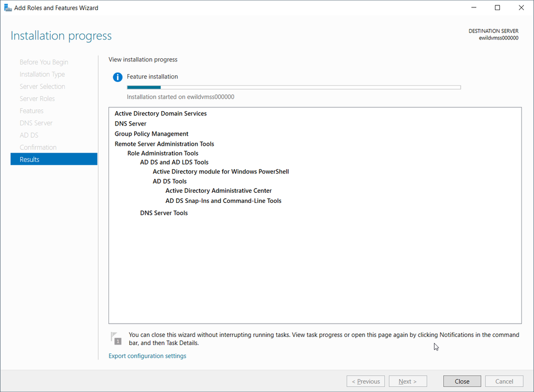This screenshot has width=534, height=392.
Task: Go to the Confirmation step
Action: point(38,147)
